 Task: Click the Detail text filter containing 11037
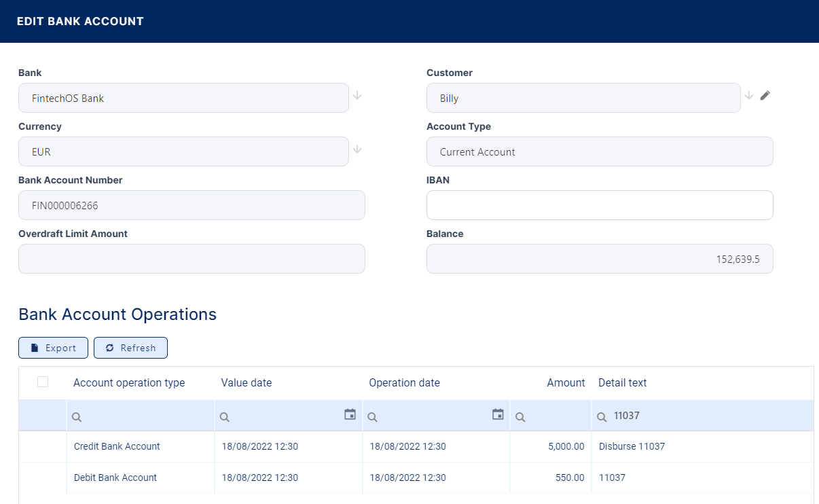(x=706, y=416)
